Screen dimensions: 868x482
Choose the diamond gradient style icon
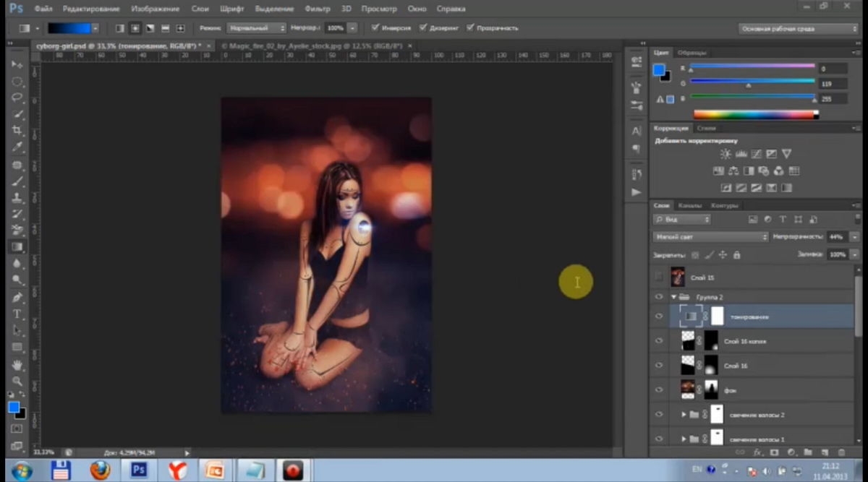[x=181, y=28]
